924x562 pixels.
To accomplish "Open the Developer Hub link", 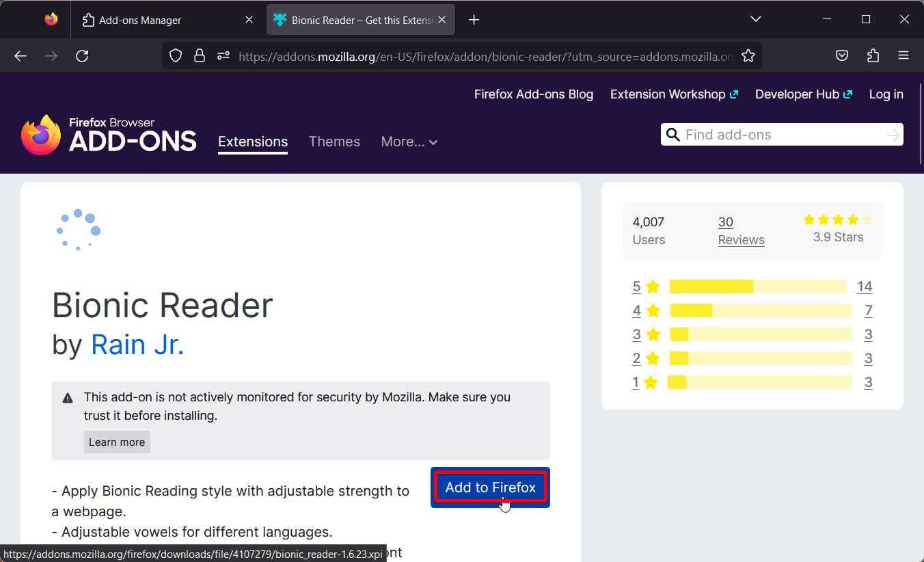I will pyautogui.click(x=803, y=94).
